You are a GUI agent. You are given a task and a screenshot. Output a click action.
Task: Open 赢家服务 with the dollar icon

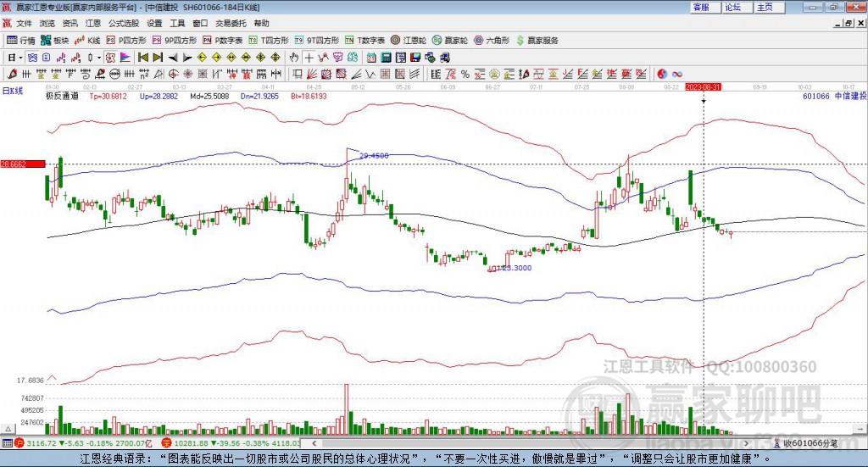click(537, 41)
